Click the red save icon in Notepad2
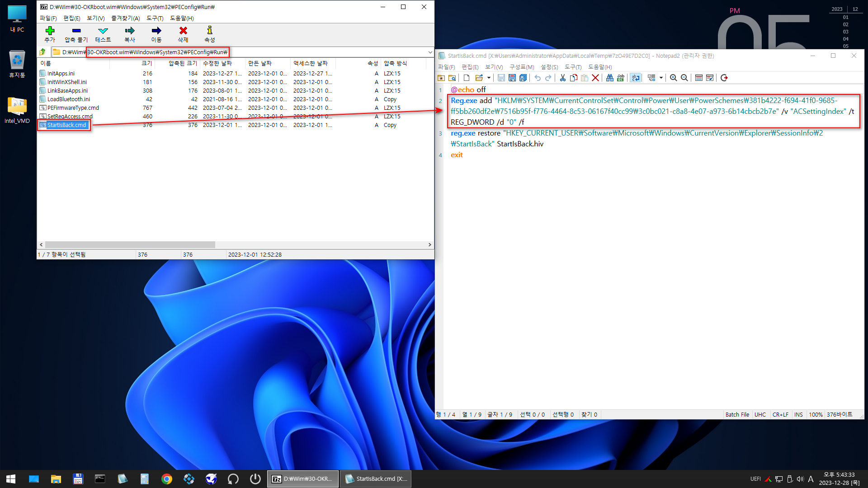Image resolution: width=868 pixels, height=488 pixels. coord(512,78)
